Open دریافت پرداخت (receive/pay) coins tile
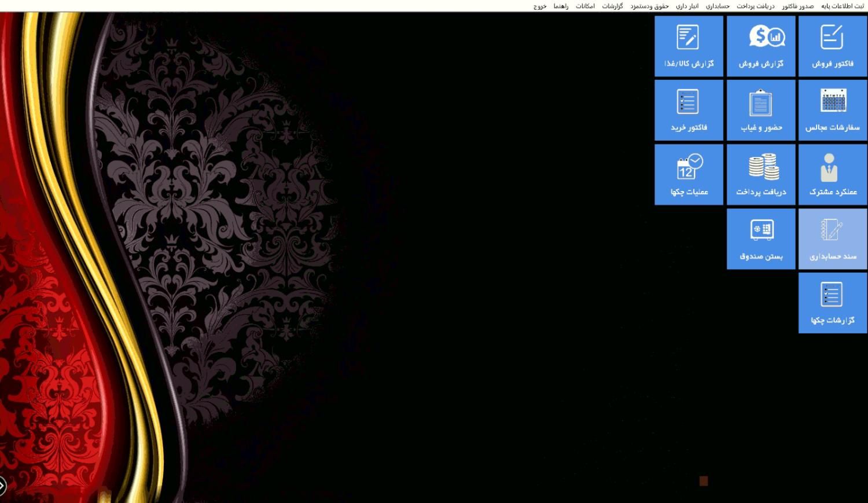Image resolution: width=868 pixels, height=503 pixels. (x=761, y=174)
